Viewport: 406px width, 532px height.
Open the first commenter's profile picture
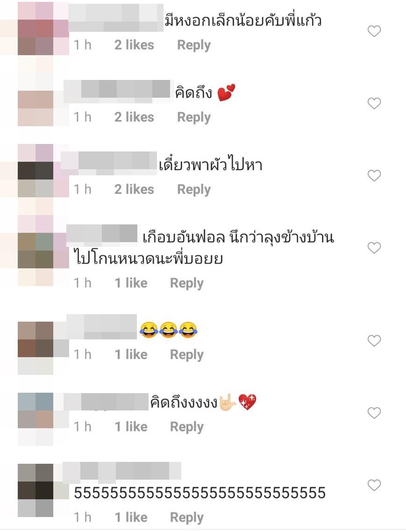pos(36,29)
